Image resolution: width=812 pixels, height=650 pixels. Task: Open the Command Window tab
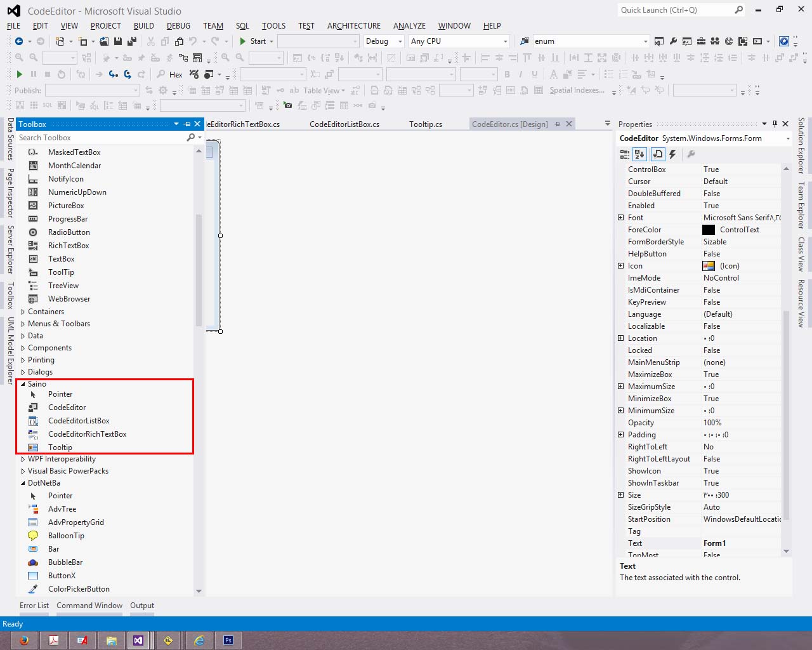(89, 606)
